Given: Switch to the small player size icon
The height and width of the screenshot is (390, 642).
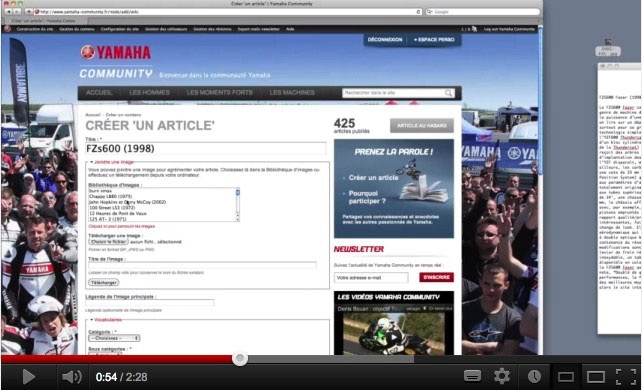Looking at the screenshot, I should click(565, 376).
